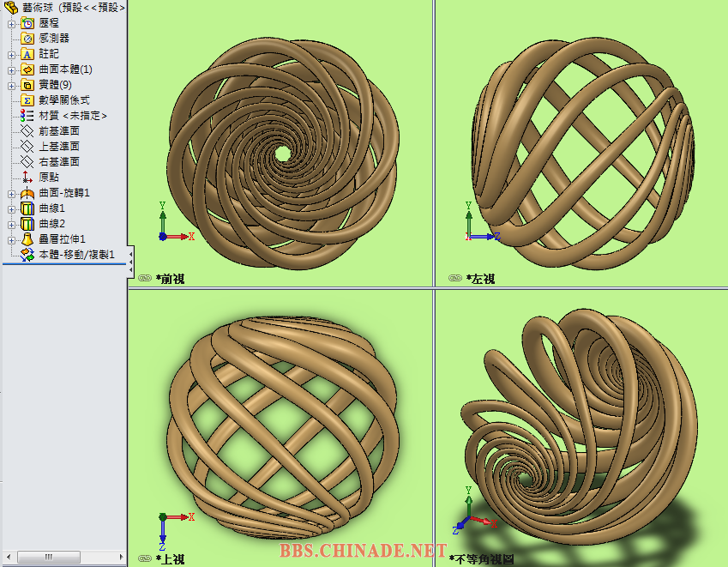Select the 曲線1 curve icon
The width and height of the screenshot is (728, 567).
coord(27,208)
